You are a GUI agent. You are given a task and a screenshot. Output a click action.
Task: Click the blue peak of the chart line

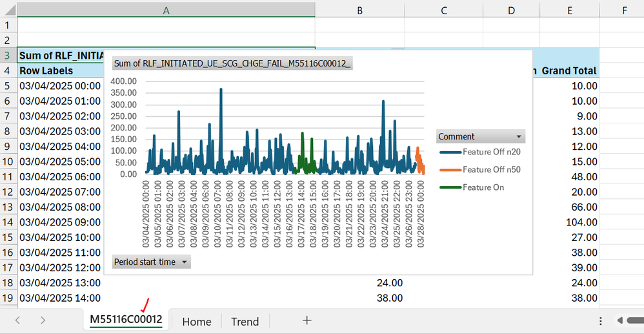pyautogui.click(x=221, y=90)
